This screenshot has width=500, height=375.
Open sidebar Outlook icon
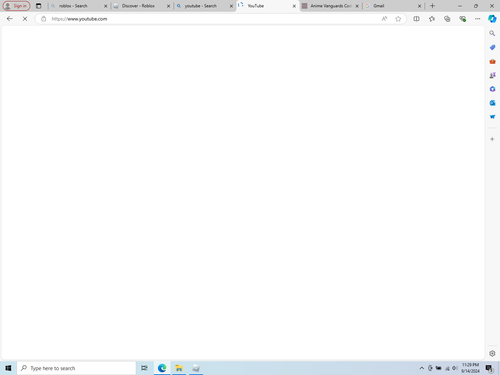(492, 103)
